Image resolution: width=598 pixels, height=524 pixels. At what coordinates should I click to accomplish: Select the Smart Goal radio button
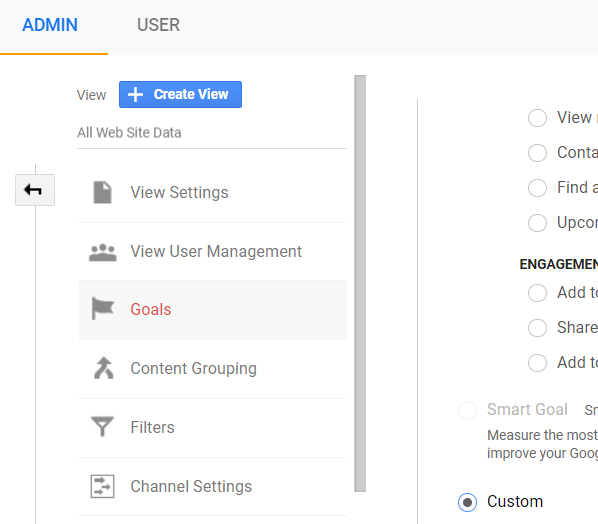tap(467, 410)
